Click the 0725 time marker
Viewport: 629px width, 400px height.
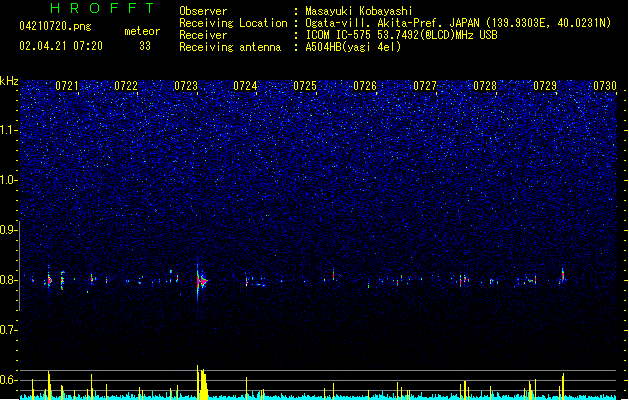(x=305, y=86)
